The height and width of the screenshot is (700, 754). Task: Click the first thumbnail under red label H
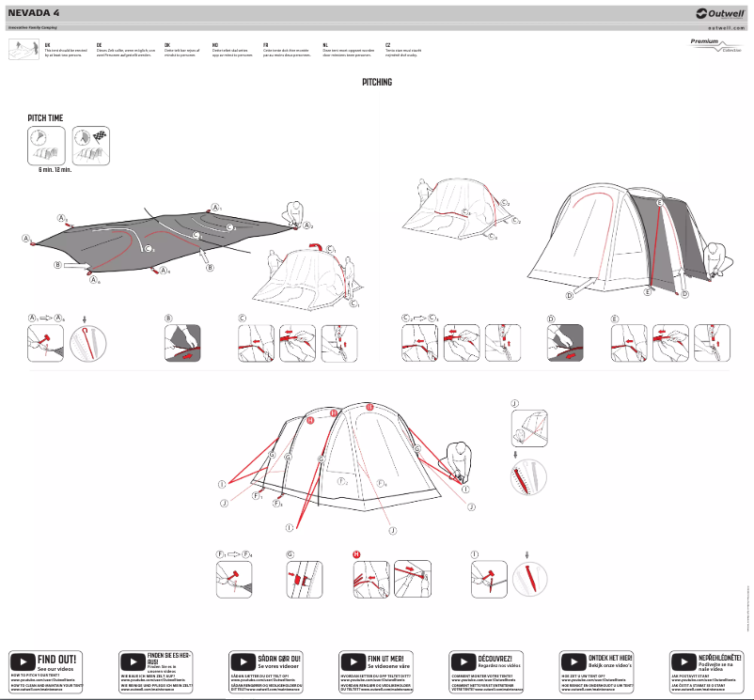coord(371,578)
